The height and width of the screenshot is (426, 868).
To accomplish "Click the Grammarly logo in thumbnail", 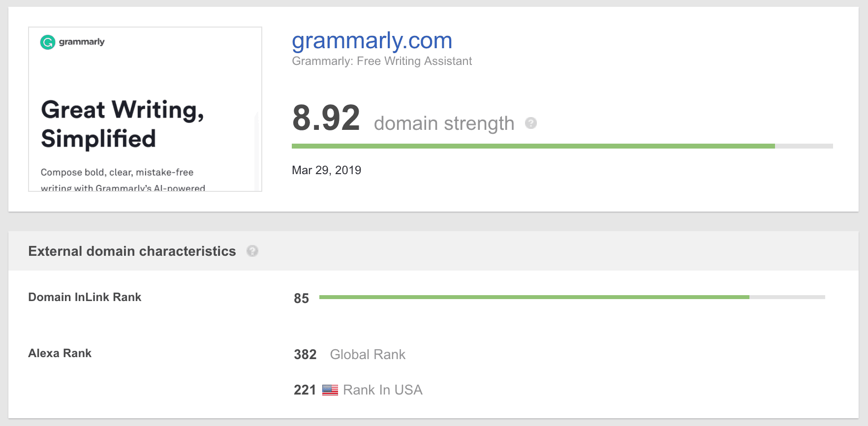I will [x=72, y=42].
